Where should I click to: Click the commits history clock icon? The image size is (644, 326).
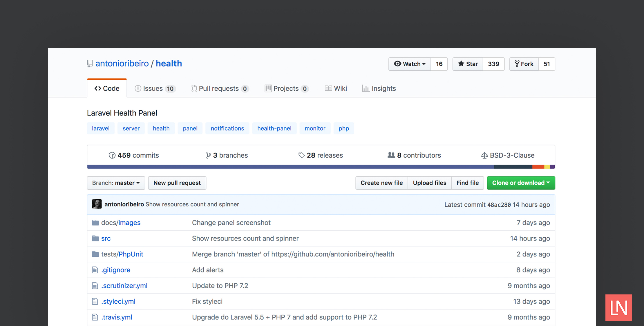tap(112, 155)
